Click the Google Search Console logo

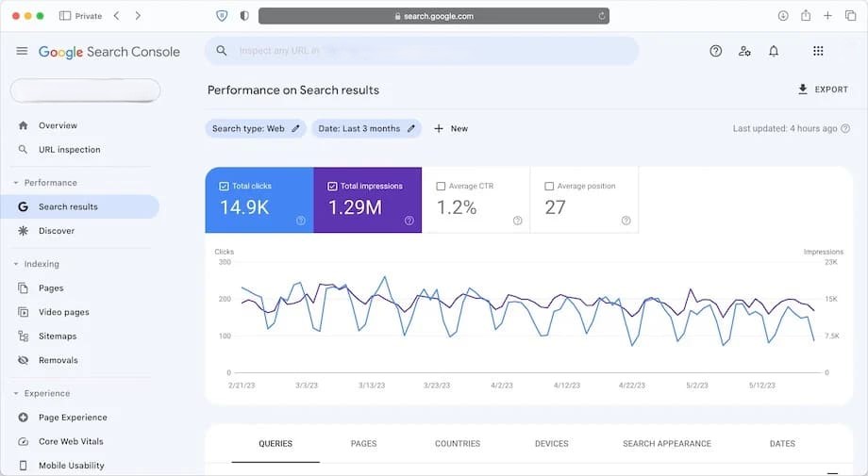pyautogui.click(x=109, y=52)
